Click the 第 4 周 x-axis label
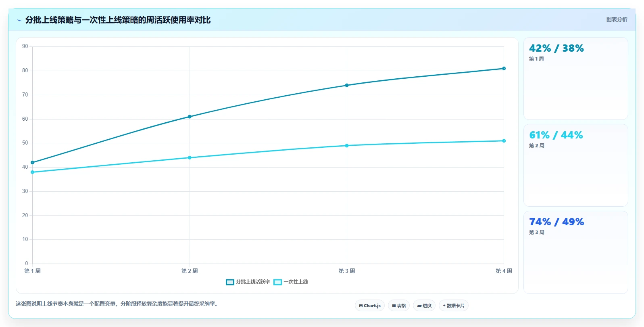This screenshot has height=327, width=644. 504,271
